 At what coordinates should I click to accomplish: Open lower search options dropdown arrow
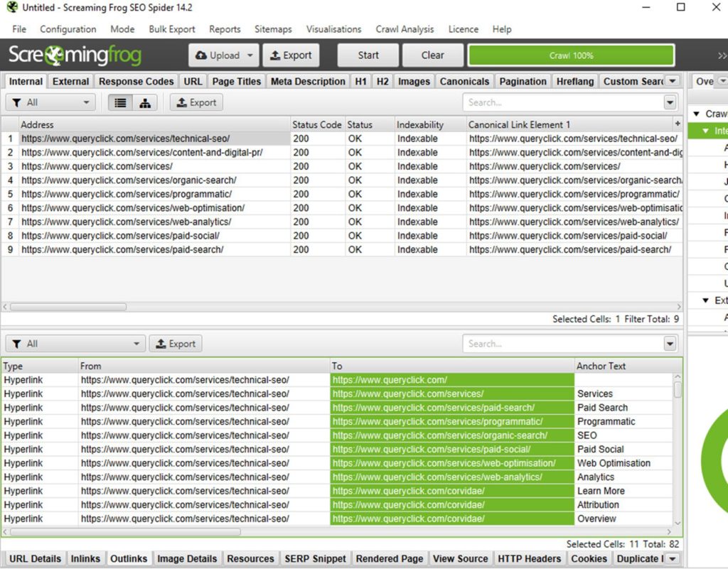click(670, 344)
